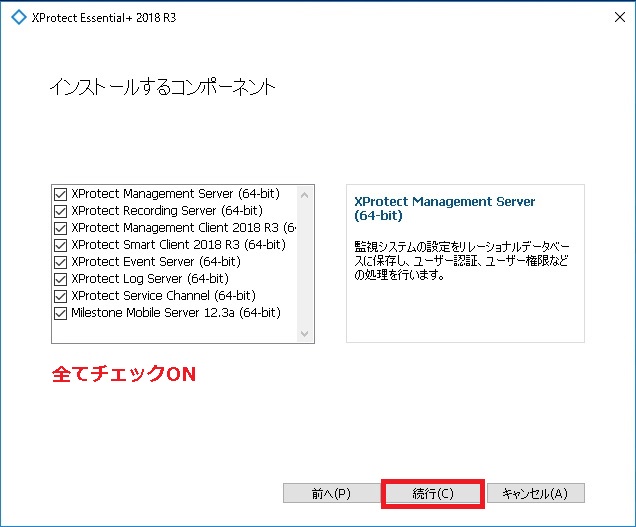This screenshot has width=636, height=527.
Task: Toggle Milestone Mobile Server 12.3a checkbox
Action: (x=60, y=314)
